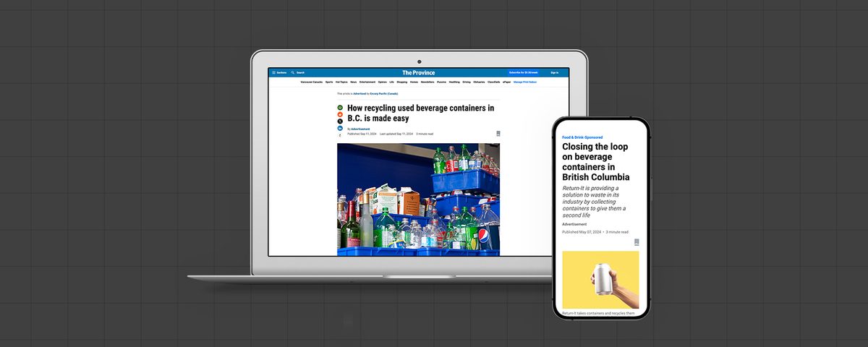Share article on X icon
Image resolution: width=868 pixels, height=347 pixels.
point(340,121)
